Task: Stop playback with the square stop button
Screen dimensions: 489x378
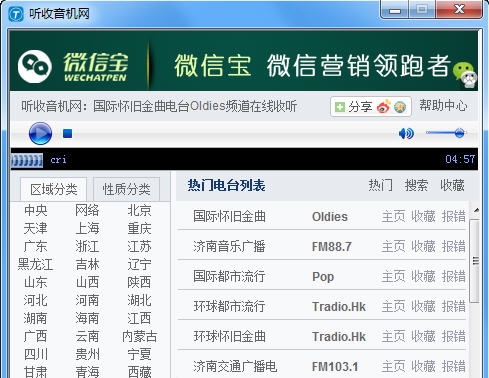Action: pos(68,133)
